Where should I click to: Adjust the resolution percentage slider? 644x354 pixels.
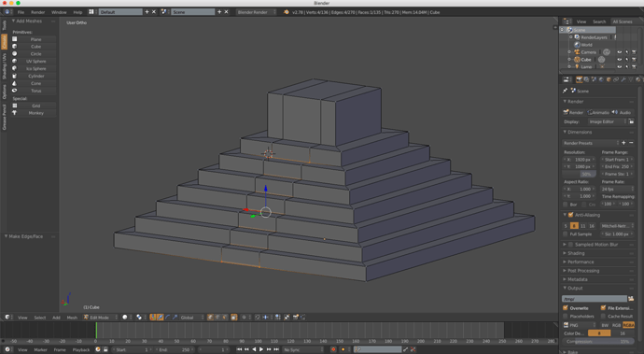coord(579,174)
